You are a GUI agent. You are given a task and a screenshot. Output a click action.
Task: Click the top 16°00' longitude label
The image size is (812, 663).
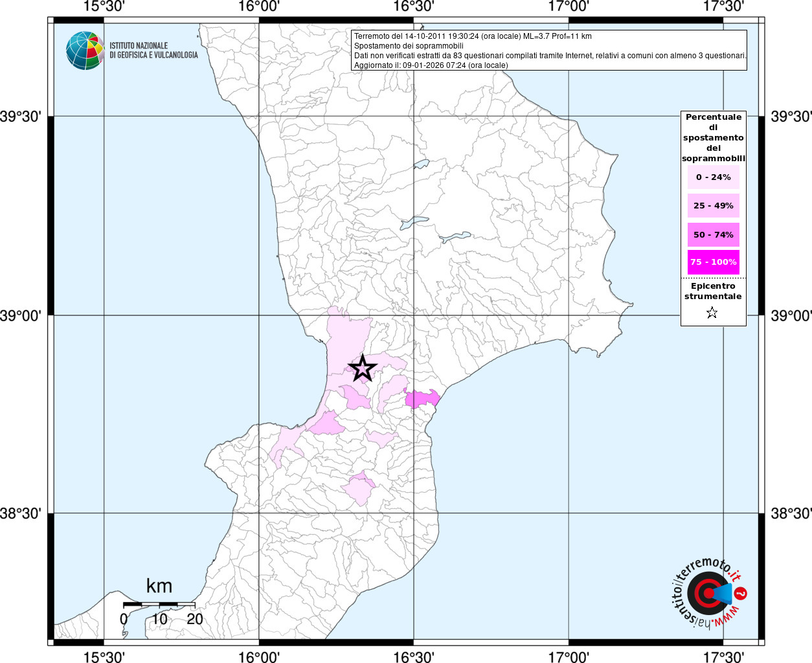259,6
